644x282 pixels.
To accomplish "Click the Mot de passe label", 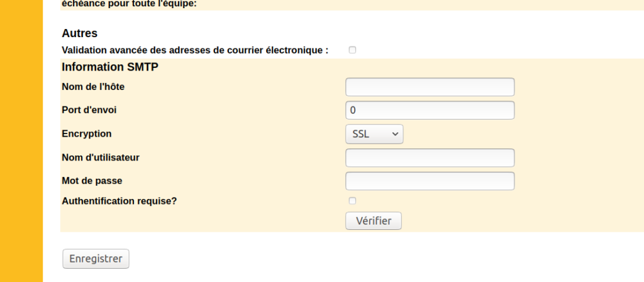I will pyautogui.click(x=92, y=181).
